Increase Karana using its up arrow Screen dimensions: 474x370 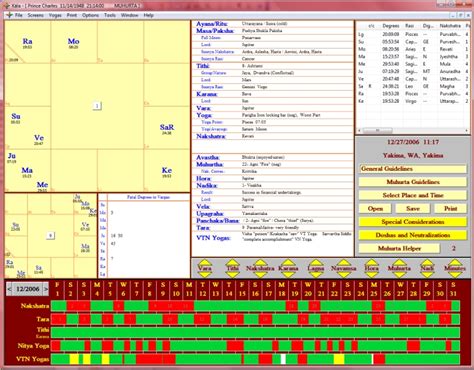point(288,262)
